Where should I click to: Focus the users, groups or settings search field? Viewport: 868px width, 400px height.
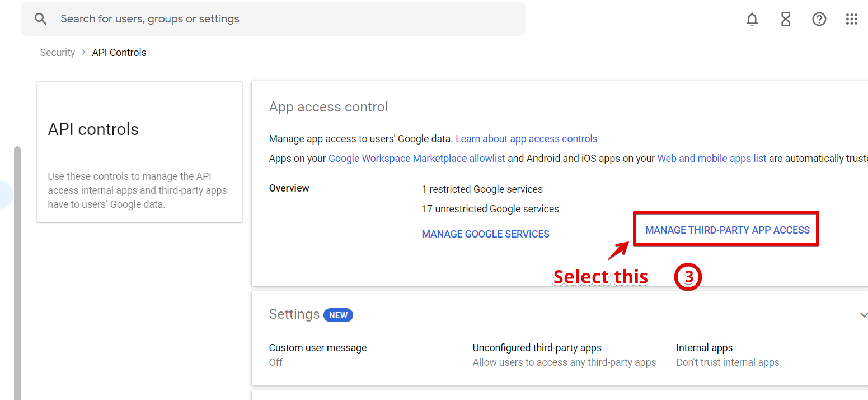pos(280,19)
